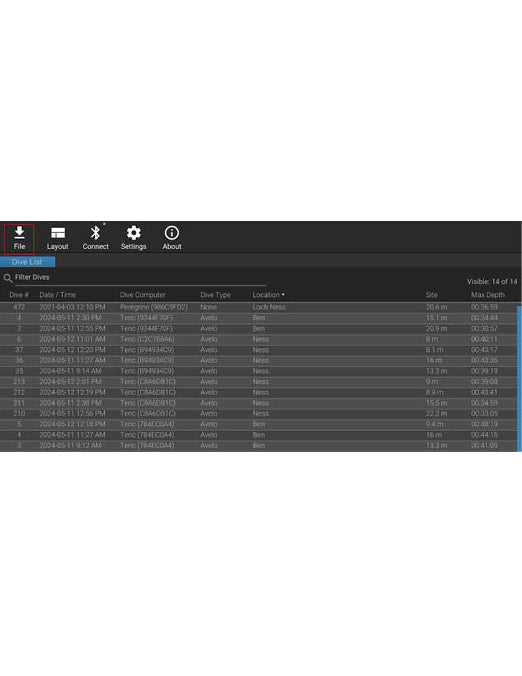Show the About info icon
Image resolution: width=522 pixels, height=676 pixels.
click(x=172, y=233)
